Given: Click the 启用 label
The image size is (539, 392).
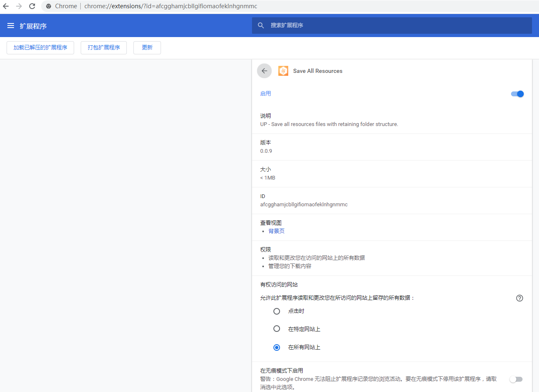Looking at the screenshot, I should click(266, 93).
